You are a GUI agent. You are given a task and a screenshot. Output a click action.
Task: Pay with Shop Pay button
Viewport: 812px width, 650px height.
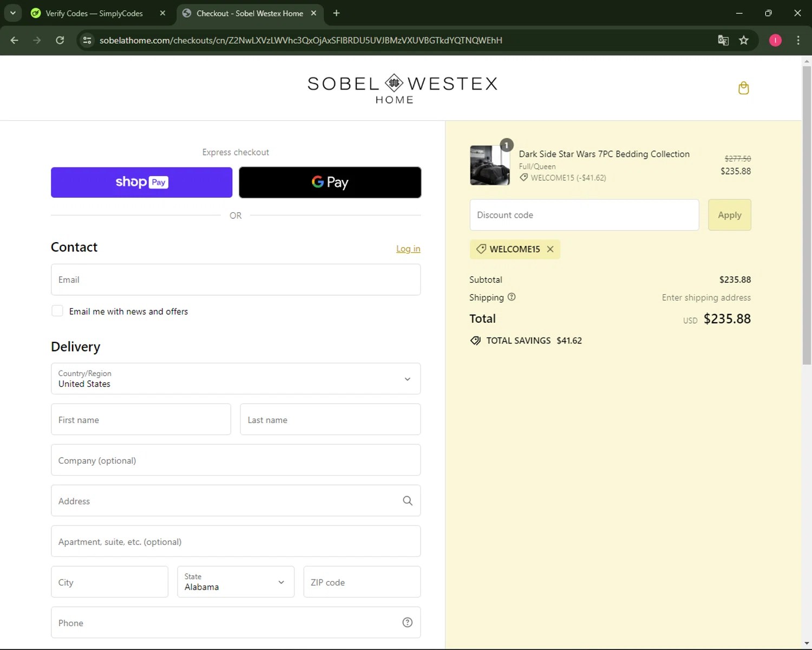pos(141,183)
